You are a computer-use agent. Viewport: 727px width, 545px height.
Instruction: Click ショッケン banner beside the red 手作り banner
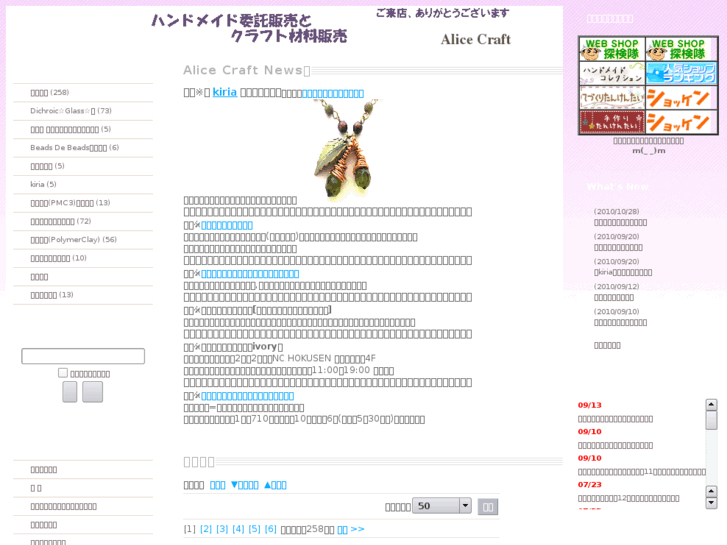(x=681, y=122)
